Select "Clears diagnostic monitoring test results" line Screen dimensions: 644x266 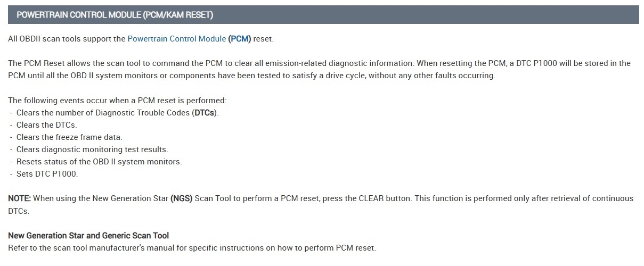coord(92,149)
